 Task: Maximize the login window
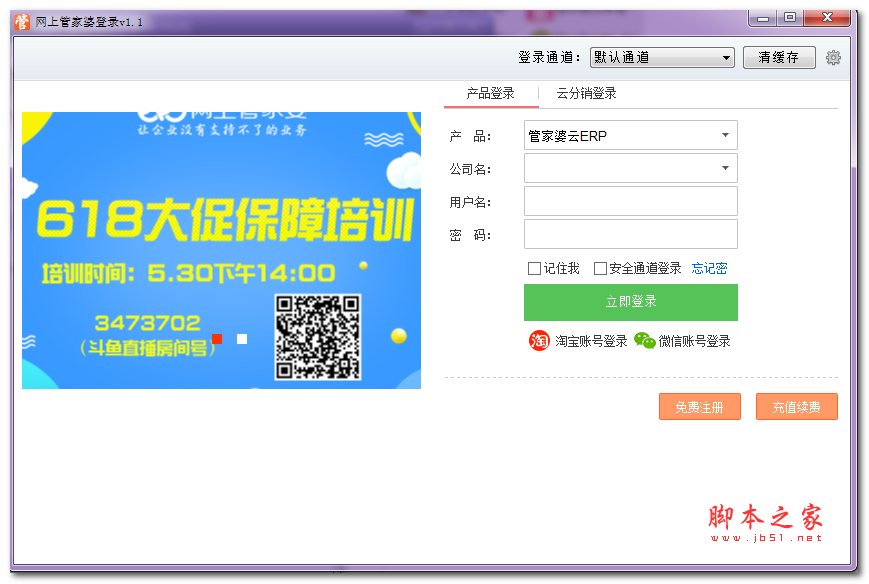point(790,18)
